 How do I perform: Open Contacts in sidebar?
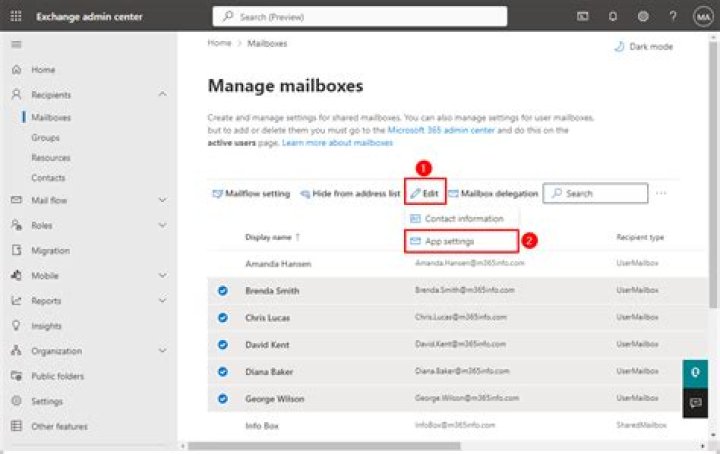point(48,178)
